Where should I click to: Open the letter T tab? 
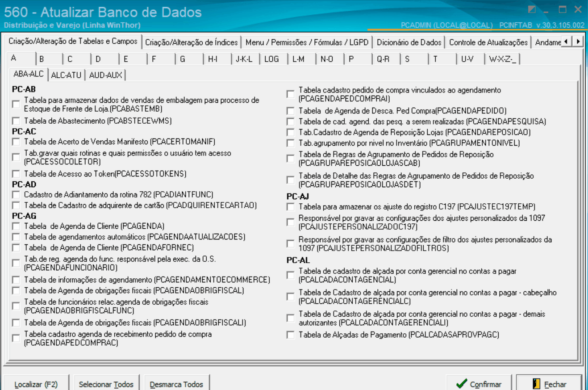[x=443, y=59]
